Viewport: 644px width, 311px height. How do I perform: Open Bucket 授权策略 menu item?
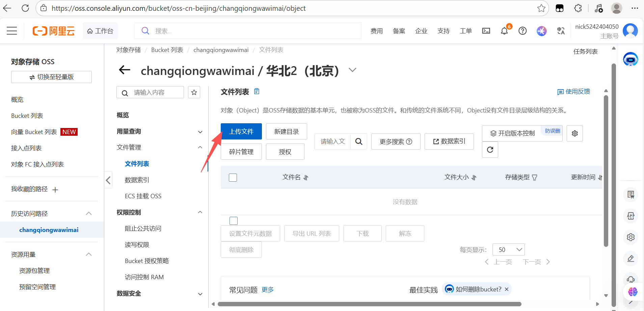[147, 261]
